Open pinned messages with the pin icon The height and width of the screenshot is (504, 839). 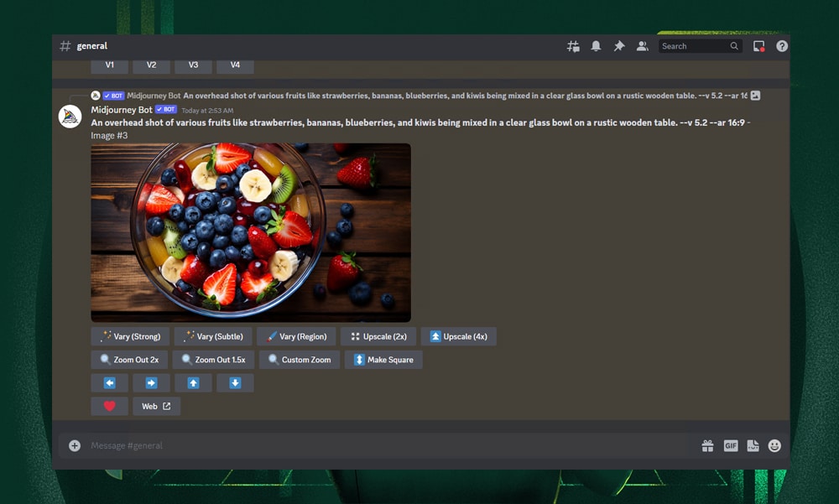coord(619,46)
